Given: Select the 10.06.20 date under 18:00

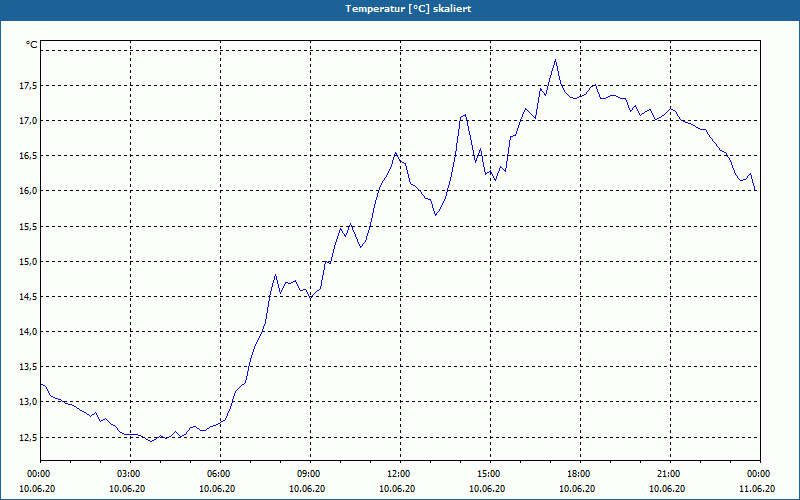Looking at the screenshot, I should click(578, 489).
